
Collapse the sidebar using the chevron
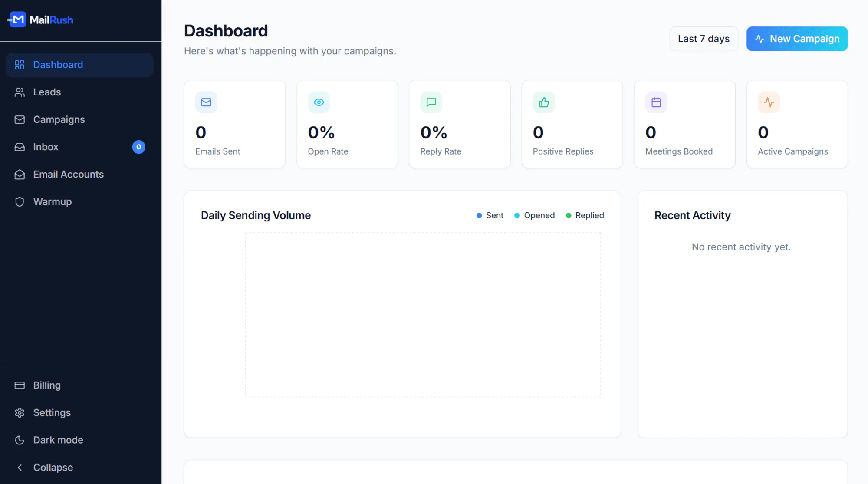click(x=20, y=468)
